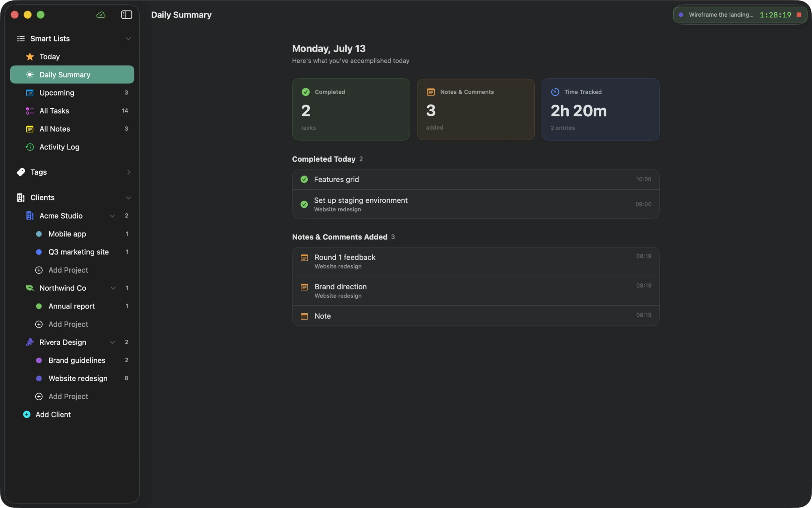Screen dimensions: 812x508
Task: Open the Features grid task row
Action: click(476, 180)
